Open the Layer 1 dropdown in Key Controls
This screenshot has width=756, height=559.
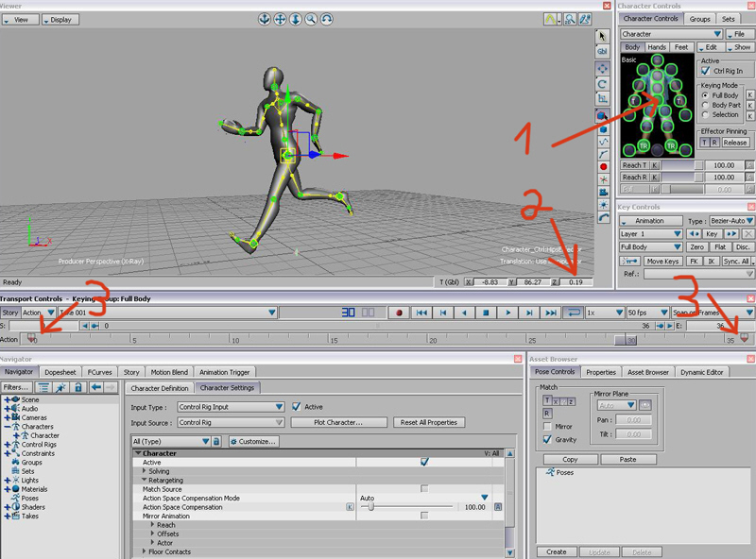tap(650, 233)
